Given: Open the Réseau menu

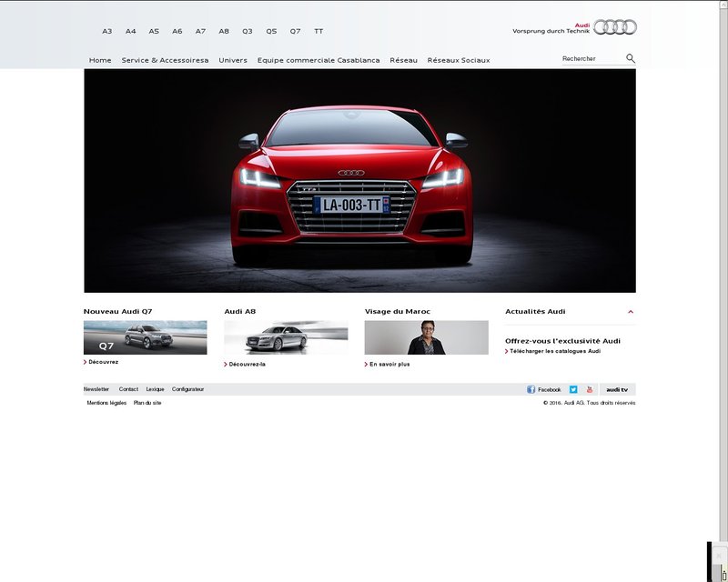Looking at the screenshot, I should coord(403,60).
